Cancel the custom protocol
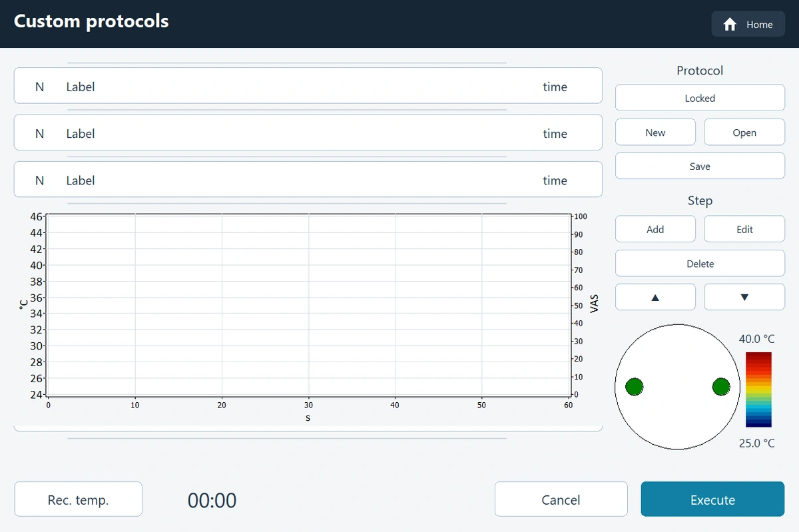The height and width of the screenshot is (532, 799). pyautogui.click(x=561, y=499)
